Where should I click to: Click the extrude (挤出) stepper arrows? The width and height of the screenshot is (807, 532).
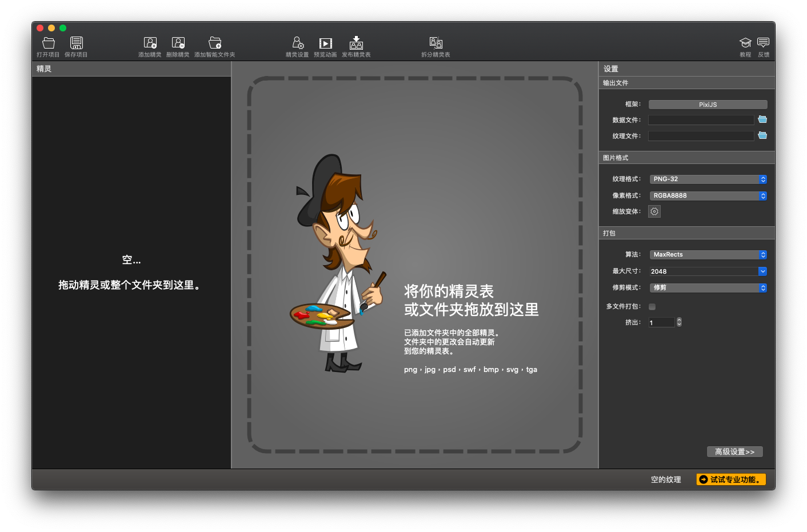[679, 322]
